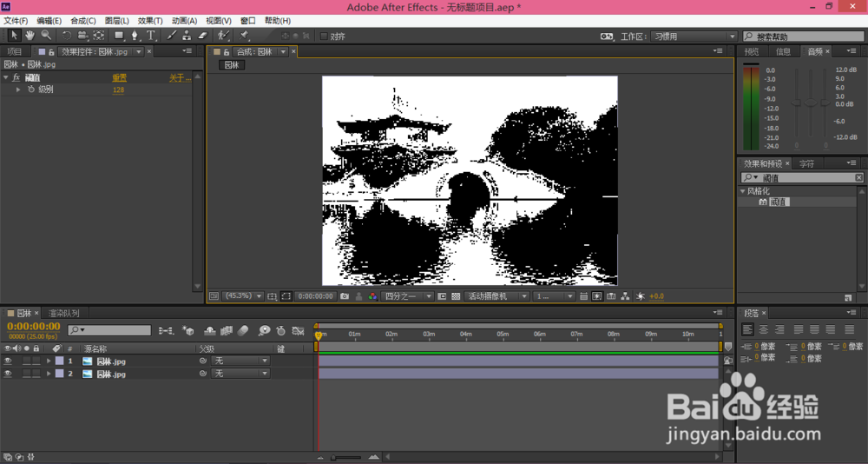Open 合成(C) menu
The height and width of the screenshot is (464, 868).
83,21
